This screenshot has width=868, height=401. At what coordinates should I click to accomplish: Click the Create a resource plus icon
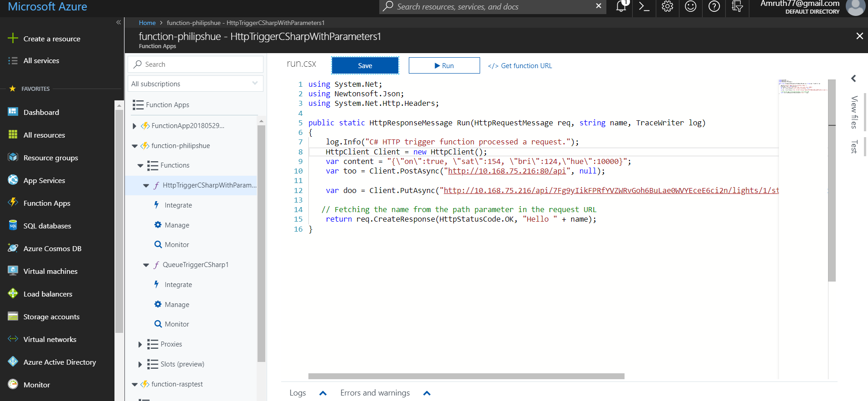pyautogui.click(x=13, y=38)
